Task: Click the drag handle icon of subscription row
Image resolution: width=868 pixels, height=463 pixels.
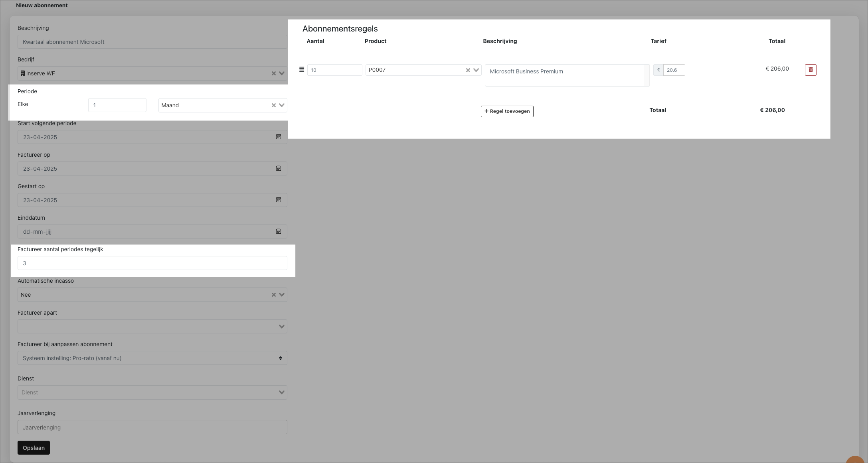Action: [x=302, y=69]
